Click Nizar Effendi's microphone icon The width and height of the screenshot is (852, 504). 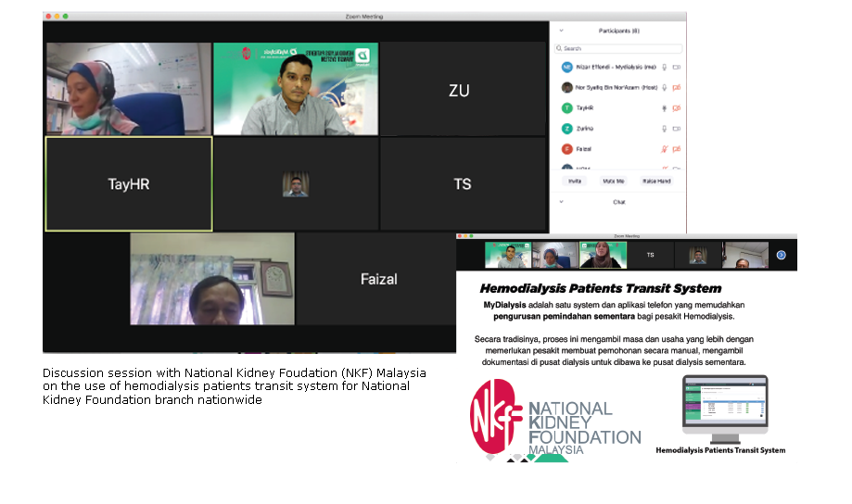664,68
